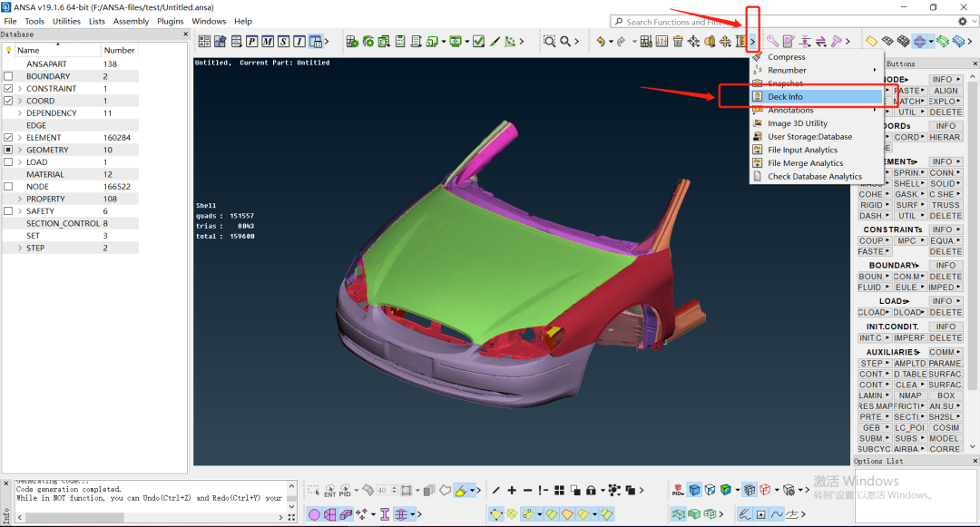Open the Plugins menu
This screenshot has width=980, height=527.
click(170, 21)
